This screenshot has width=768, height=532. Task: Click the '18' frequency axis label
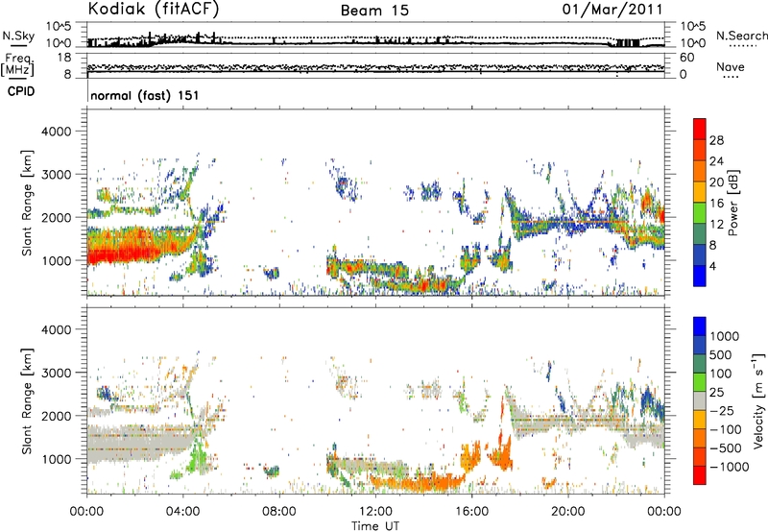click(64, 58)
